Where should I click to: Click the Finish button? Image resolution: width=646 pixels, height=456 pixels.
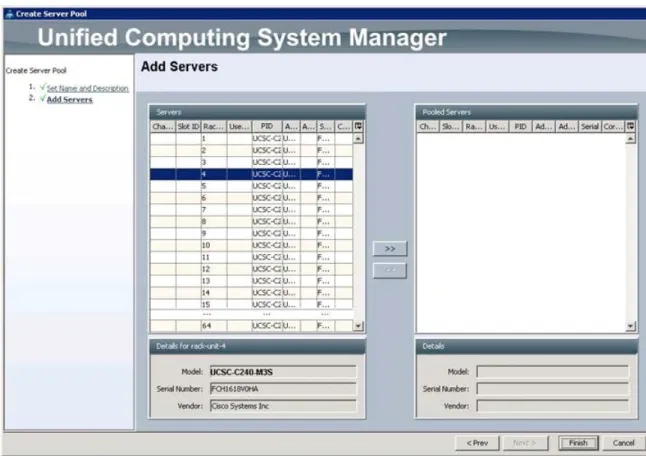tap(578, 443)
